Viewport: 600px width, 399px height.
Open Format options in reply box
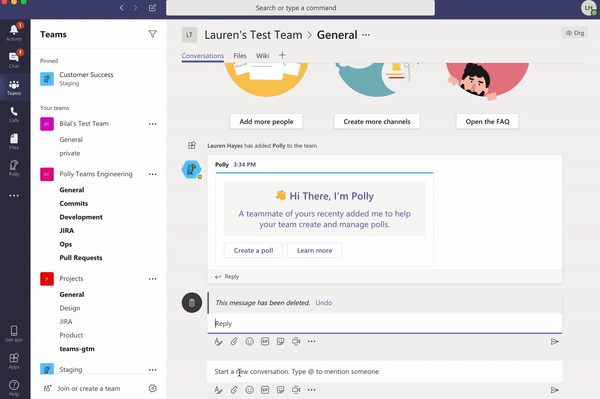[218, 342]
